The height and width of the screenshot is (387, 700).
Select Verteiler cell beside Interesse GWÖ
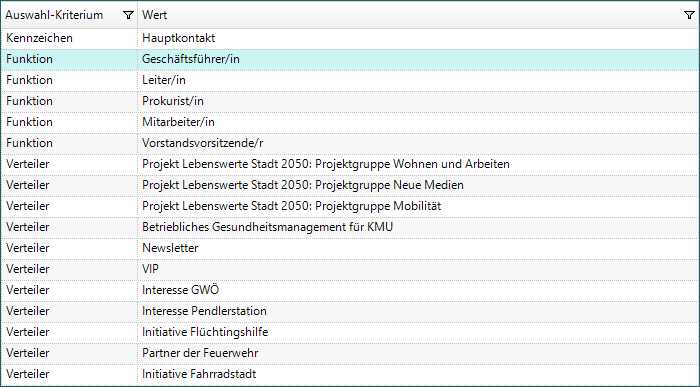click(x=69, y=290)
